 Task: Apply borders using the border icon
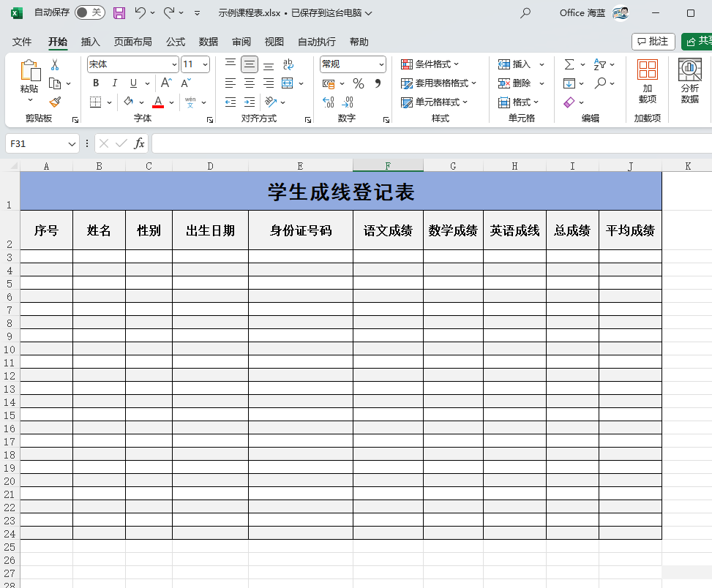[x=95, y=102]
